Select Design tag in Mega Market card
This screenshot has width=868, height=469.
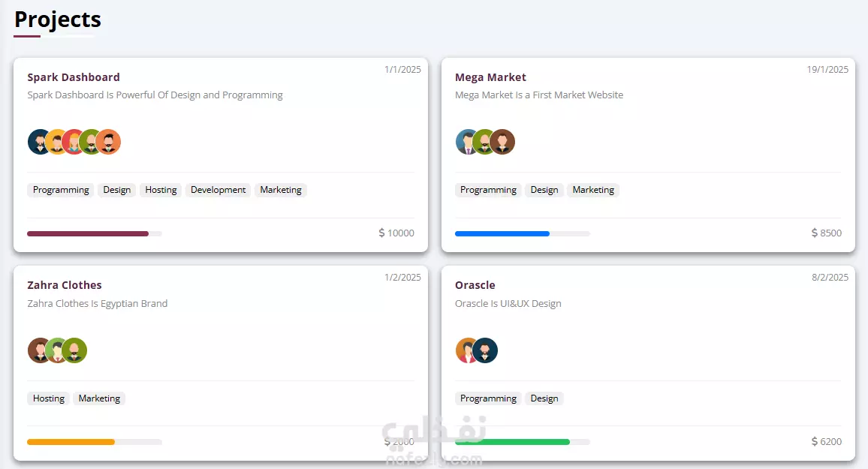[544, 190]
